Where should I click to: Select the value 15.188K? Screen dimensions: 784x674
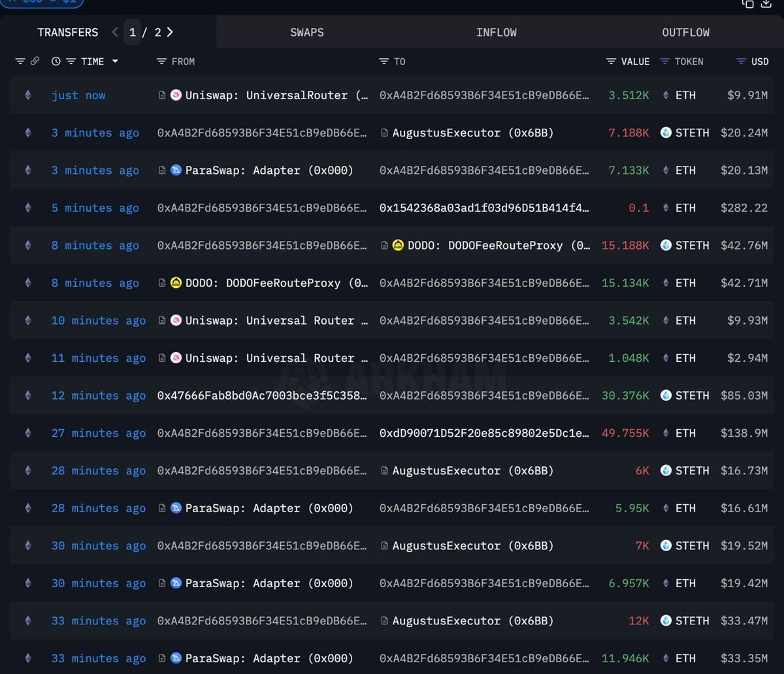pyautogui.click(x=625, y=246)
